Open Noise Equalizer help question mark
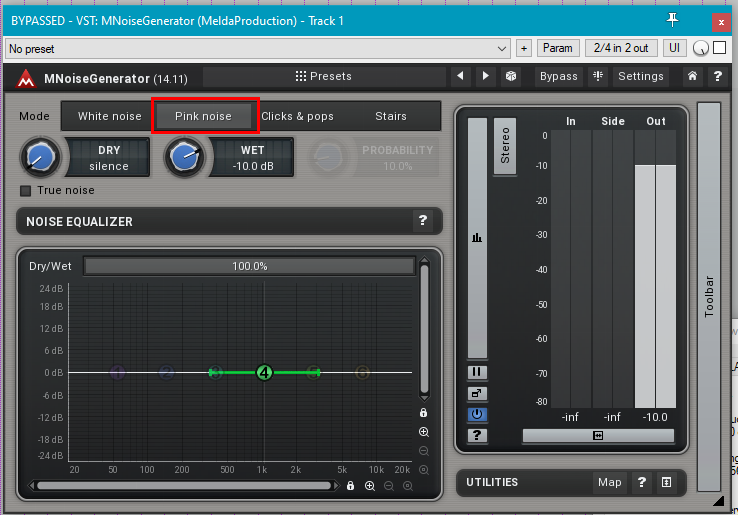Viewport: 738px width, 515px height. (x=423, y=220)
